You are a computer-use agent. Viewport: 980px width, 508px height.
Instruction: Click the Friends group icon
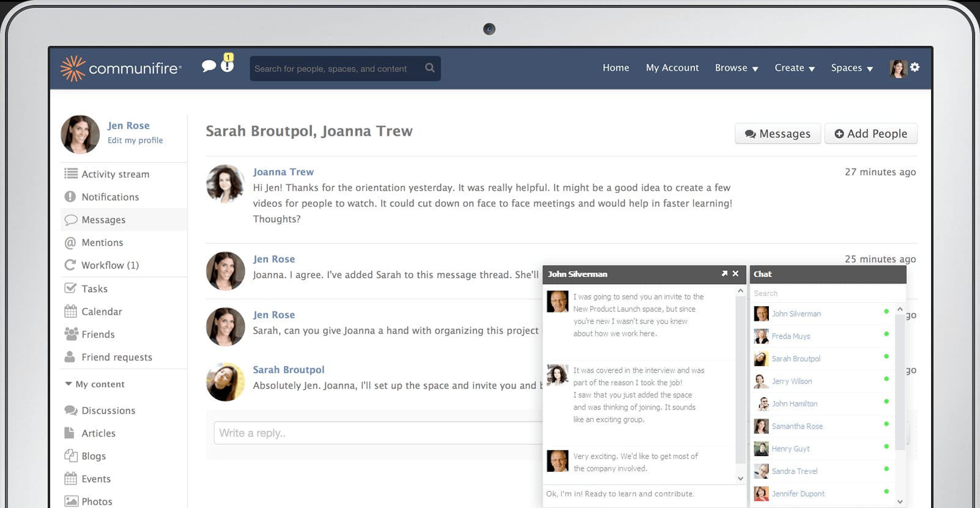tap(71, 334)
